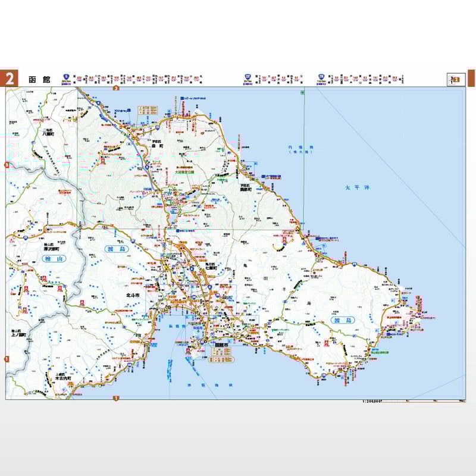Select the 函館 page title
This screenshot has width=476, height=476.
coord(39,80)
